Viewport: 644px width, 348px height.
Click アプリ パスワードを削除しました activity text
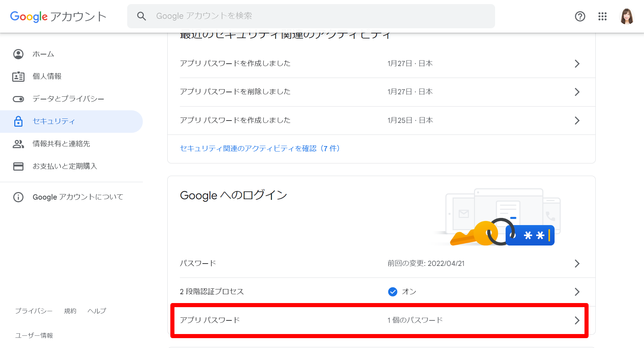[x=235, y=92]
